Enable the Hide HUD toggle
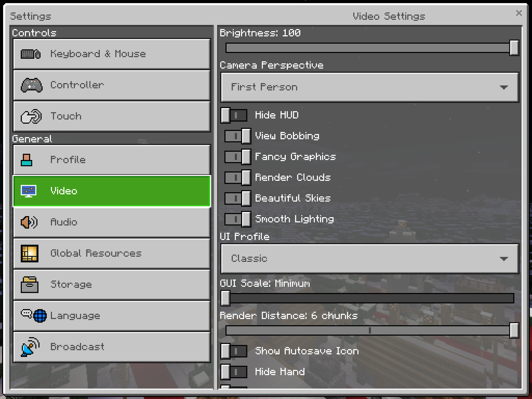Viewport: 532px width, 399px height. [234, 115]
